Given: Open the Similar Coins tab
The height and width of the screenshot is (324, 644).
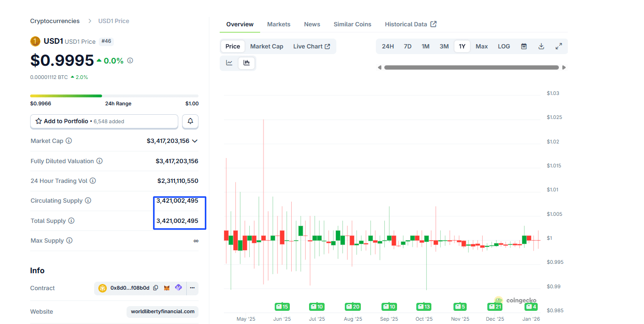Looking at the screenshot, I should 352,24.
